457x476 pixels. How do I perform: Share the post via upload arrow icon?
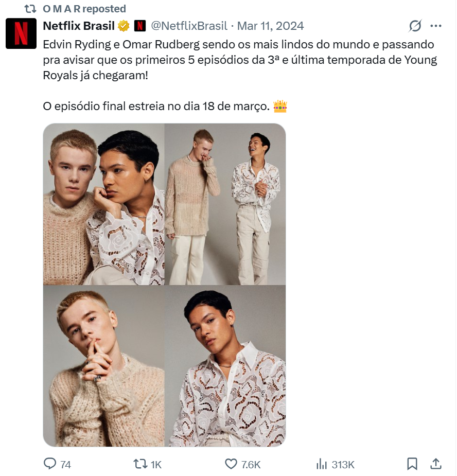(436, 464)
